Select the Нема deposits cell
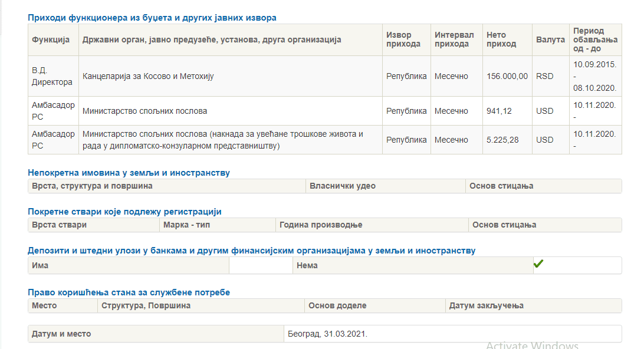 tap(413, 266)
